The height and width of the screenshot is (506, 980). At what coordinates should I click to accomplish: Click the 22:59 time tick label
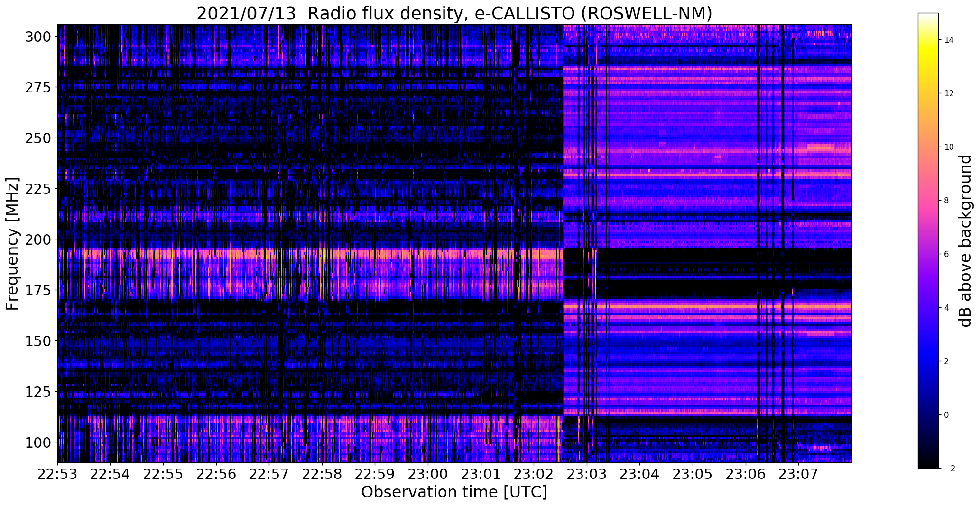375,474
